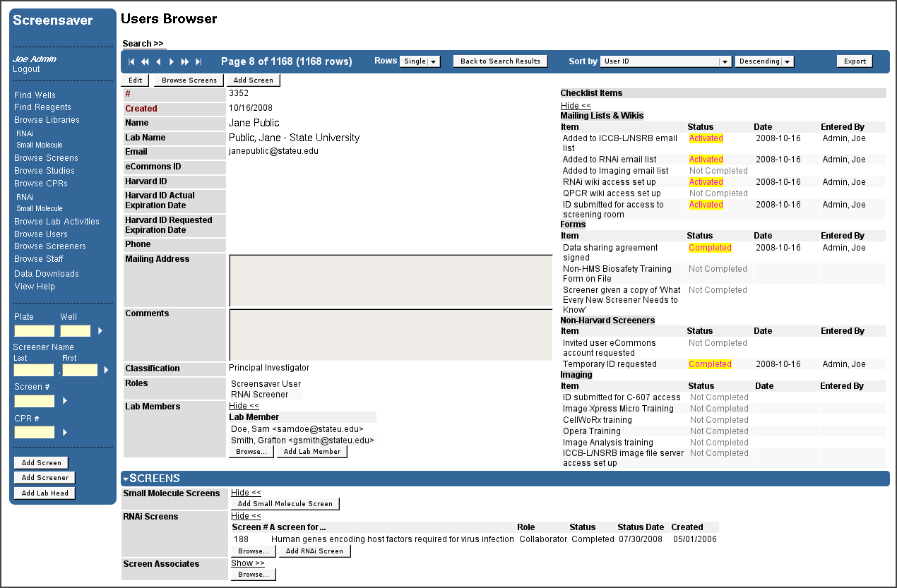The image size is (897, 588).
Task: Click Add Lab Member button
Action: pyautogui.click(x=311, y=452)
